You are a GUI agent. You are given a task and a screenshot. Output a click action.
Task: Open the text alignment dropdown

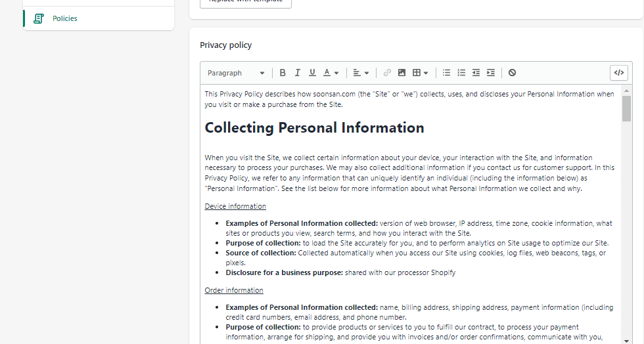[x=361, y=73]
